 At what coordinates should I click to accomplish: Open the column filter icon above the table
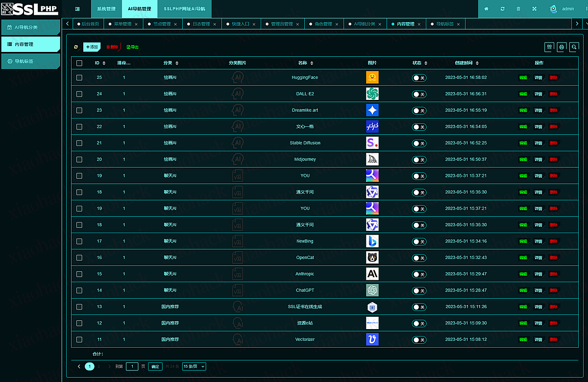[x=549, y=47]
